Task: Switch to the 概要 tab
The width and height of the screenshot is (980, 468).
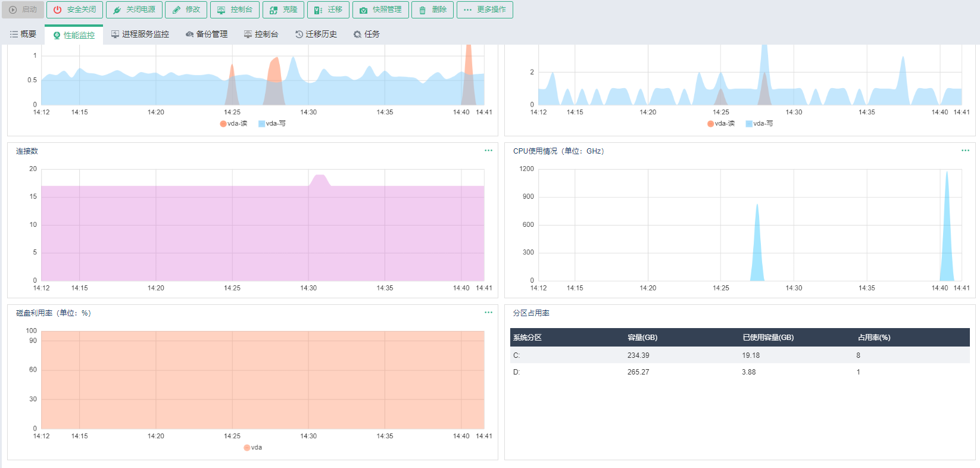Action: click(x=23, y=35)
